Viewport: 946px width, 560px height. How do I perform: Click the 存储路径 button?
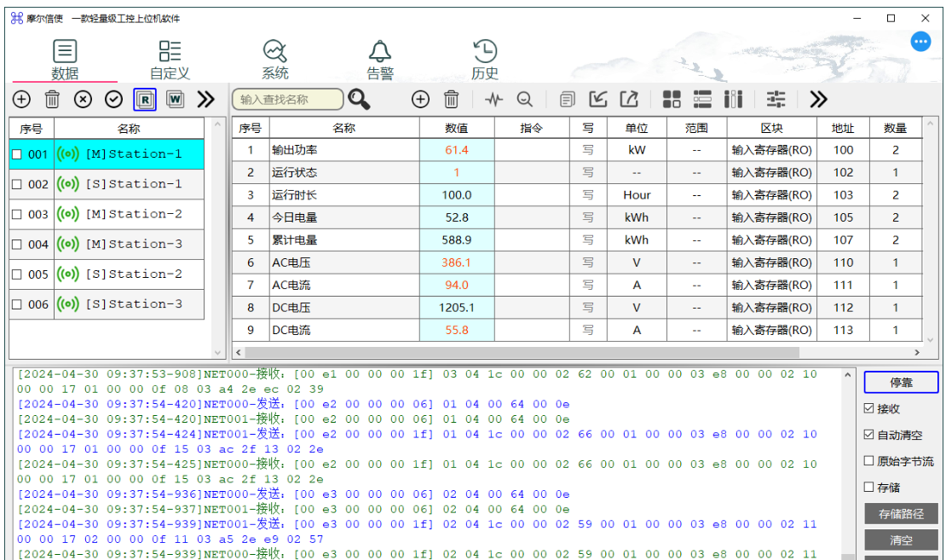(x=902, y=513)
